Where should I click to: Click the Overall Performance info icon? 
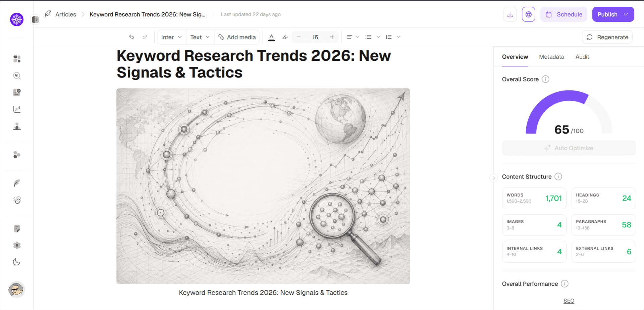tap(565, 284)
